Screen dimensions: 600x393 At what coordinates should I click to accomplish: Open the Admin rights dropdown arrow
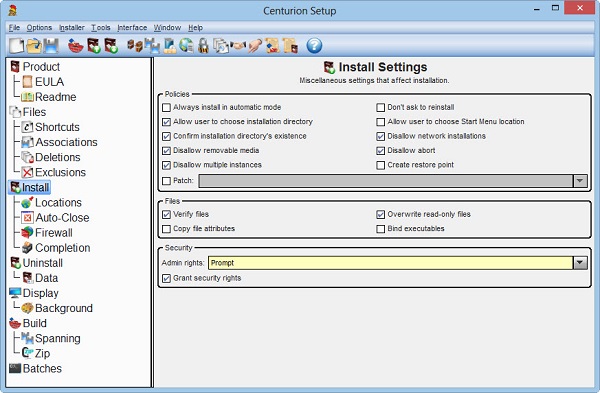[580, 263]
